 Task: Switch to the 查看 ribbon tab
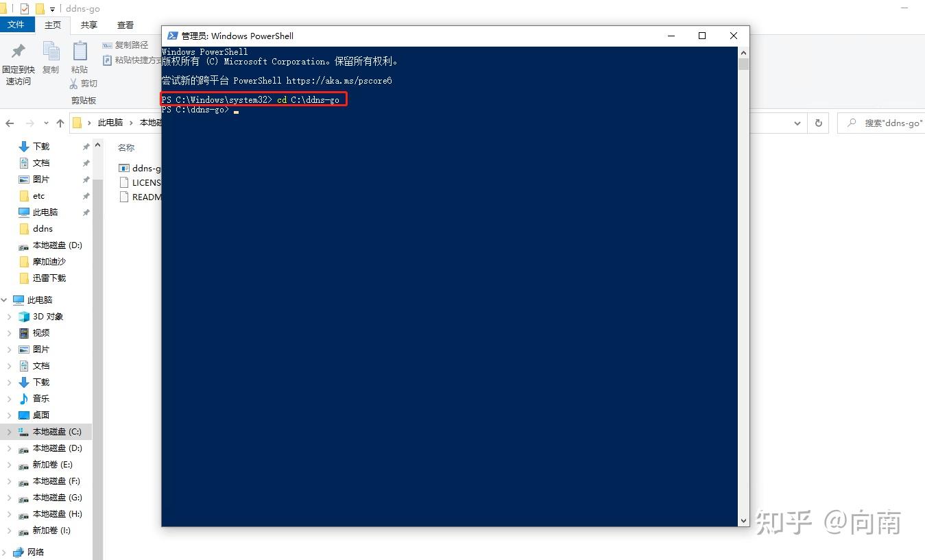click(124, 25)
